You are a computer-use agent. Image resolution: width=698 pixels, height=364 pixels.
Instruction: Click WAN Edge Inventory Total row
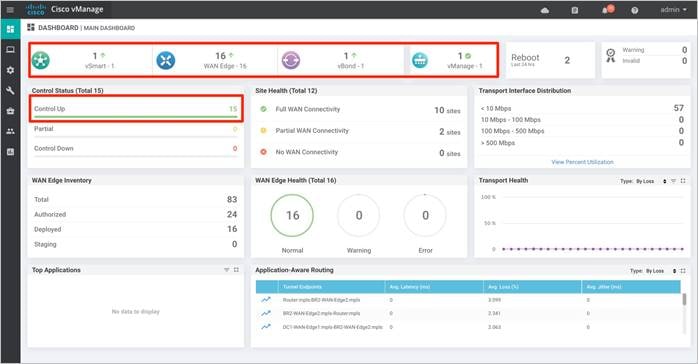(x=136, y=199)
